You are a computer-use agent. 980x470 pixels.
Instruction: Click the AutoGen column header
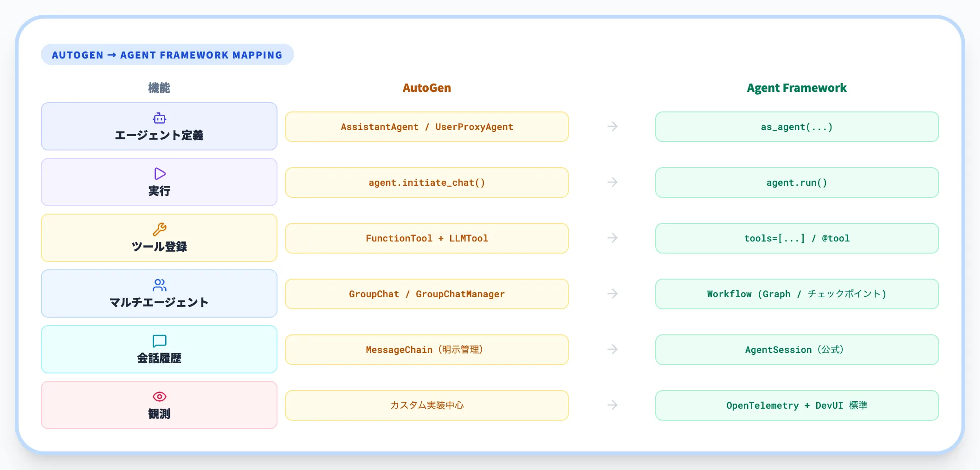tap(427, 88)
